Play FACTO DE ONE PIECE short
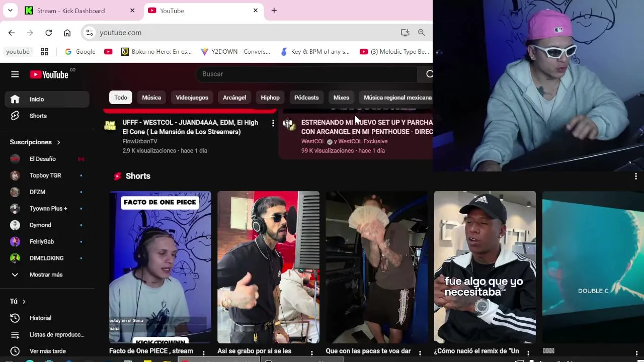 click(x=160, y=267)
